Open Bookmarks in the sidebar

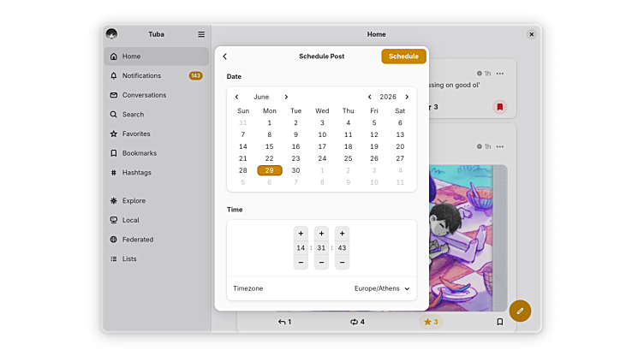pos(139,153)
